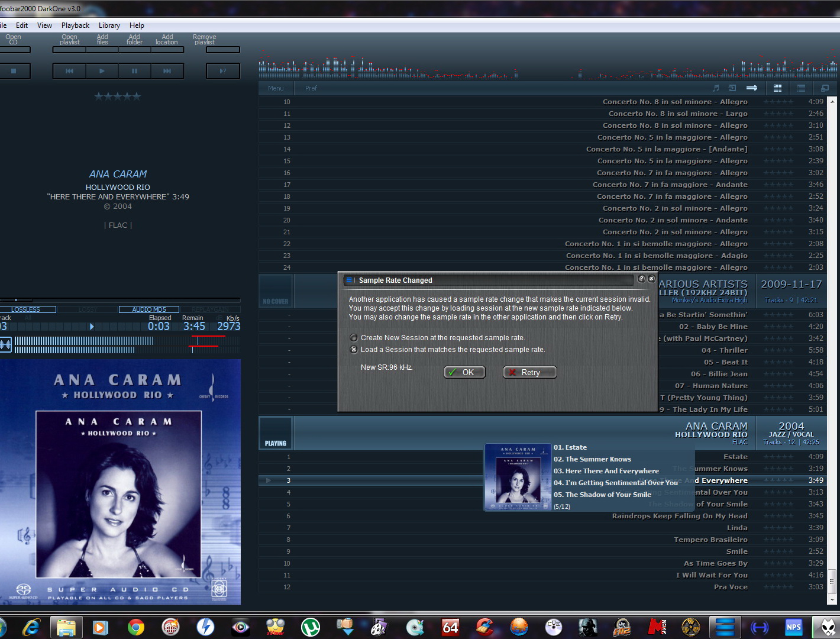
Task: Select track 'Concerto No. 8 in sol minore - Largo'
Action: (542, 114)
